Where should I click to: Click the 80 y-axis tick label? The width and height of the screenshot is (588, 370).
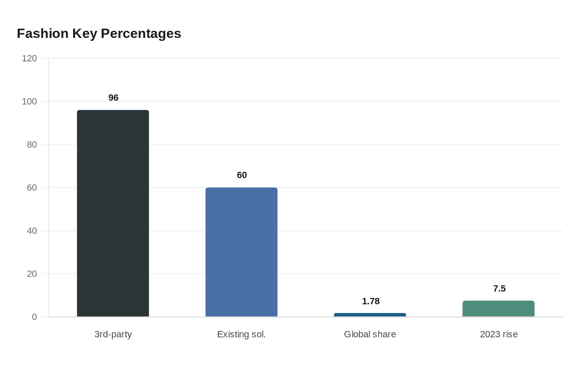tap(32, 145)
